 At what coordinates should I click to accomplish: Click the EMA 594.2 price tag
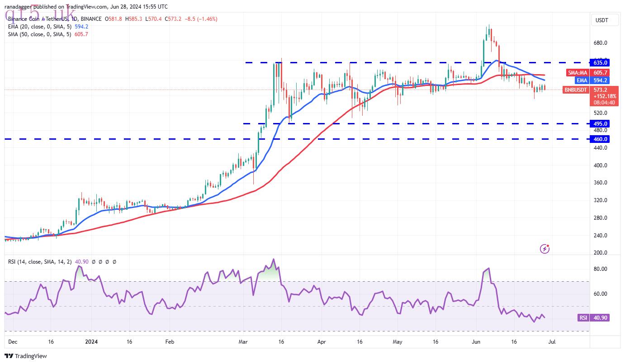pos(592,80)
